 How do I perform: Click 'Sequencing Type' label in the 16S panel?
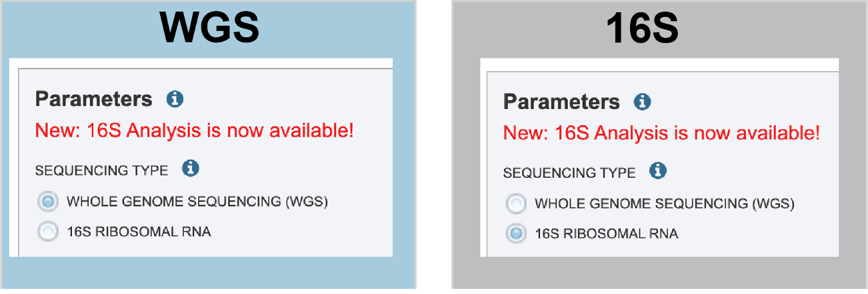pos(569,173)
